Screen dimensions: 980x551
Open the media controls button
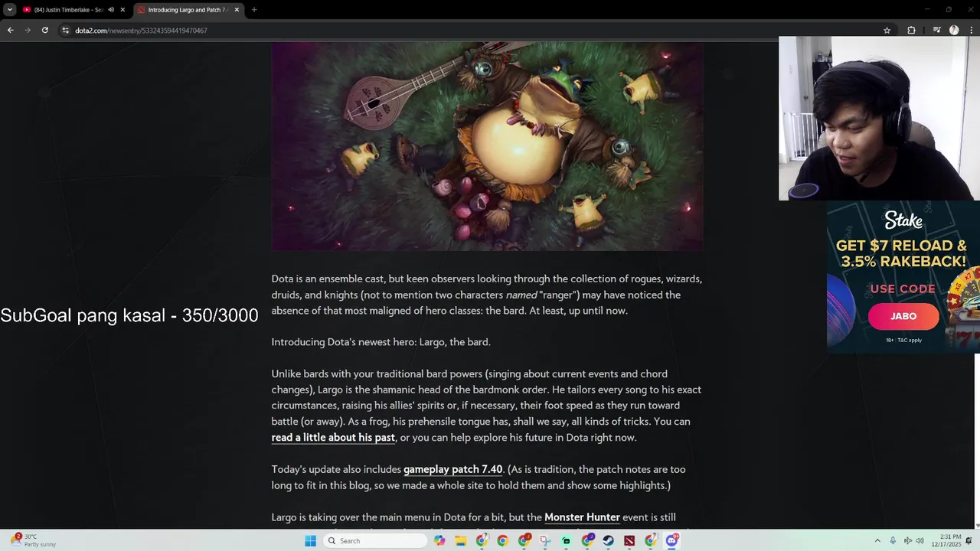pyautogui.click(x=936, y=31)
